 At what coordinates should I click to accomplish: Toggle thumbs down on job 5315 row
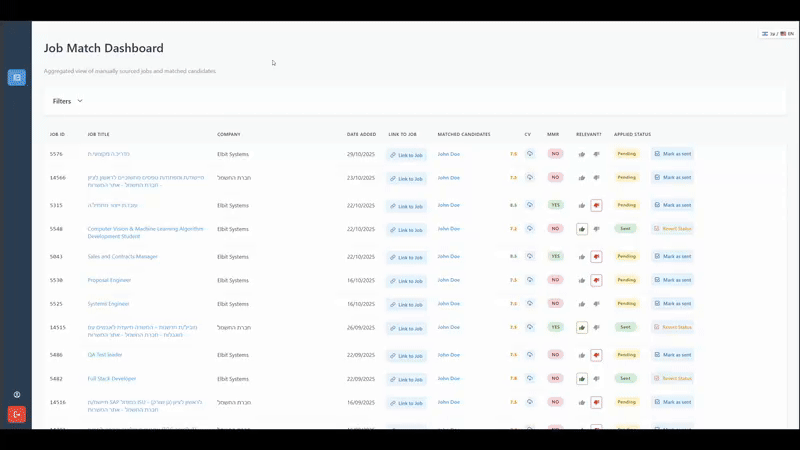point(596,205)
